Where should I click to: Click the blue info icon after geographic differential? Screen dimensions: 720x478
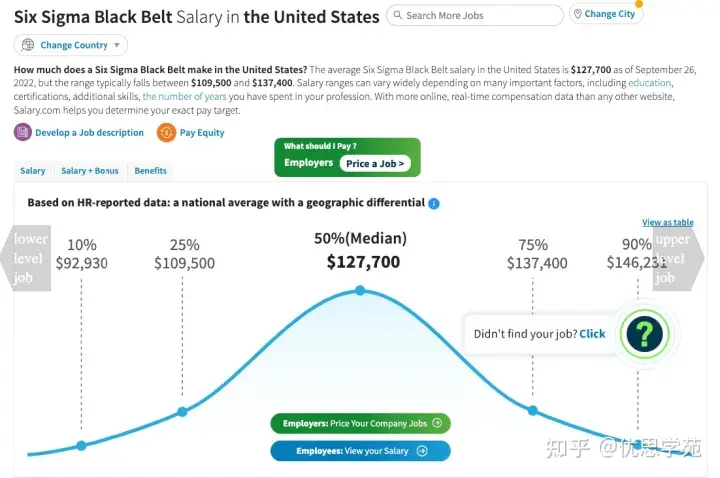coord(433,203)
